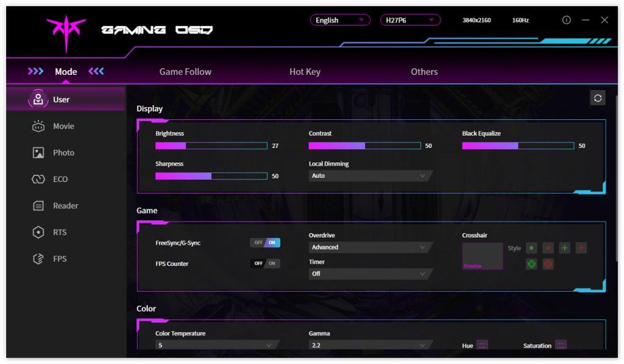Click the Brightness slider bar
The height and width of the screenshot is (364, 624).
(211, 146)
